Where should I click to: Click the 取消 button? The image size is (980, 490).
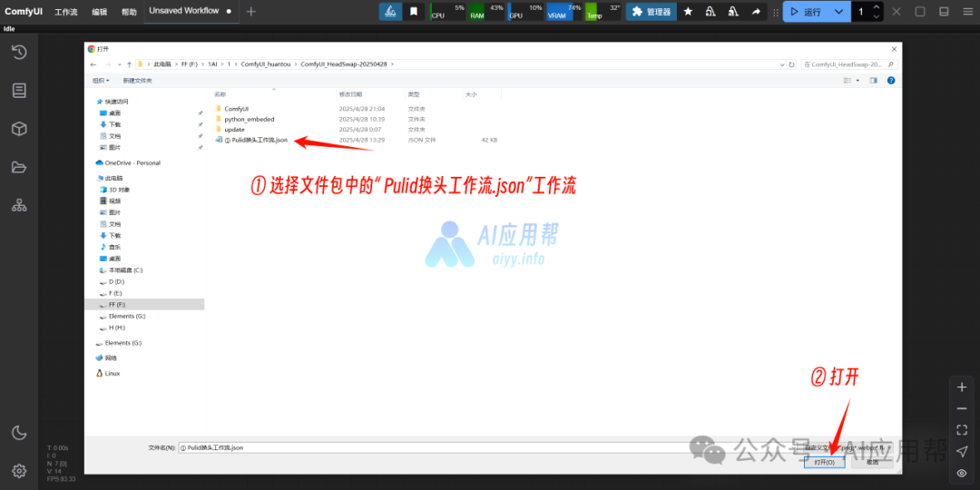click(x=872, y=462)
